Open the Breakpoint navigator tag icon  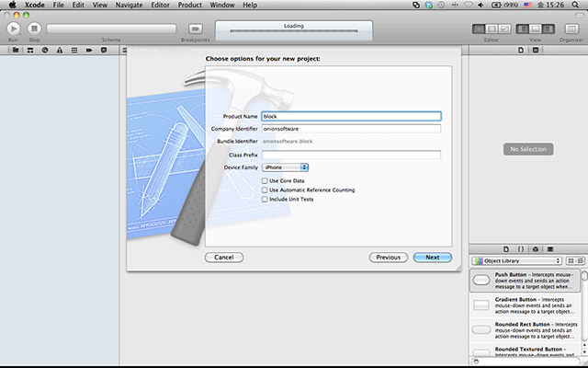89,50
